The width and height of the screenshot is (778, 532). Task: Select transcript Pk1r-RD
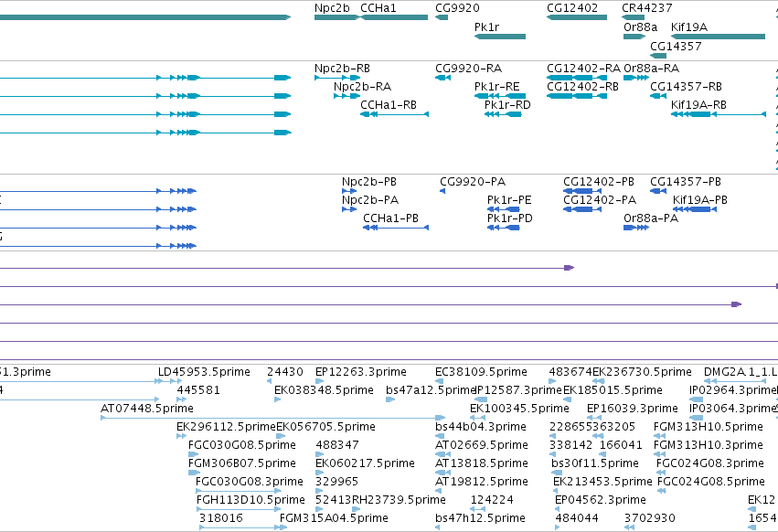[x=503, y=114]
